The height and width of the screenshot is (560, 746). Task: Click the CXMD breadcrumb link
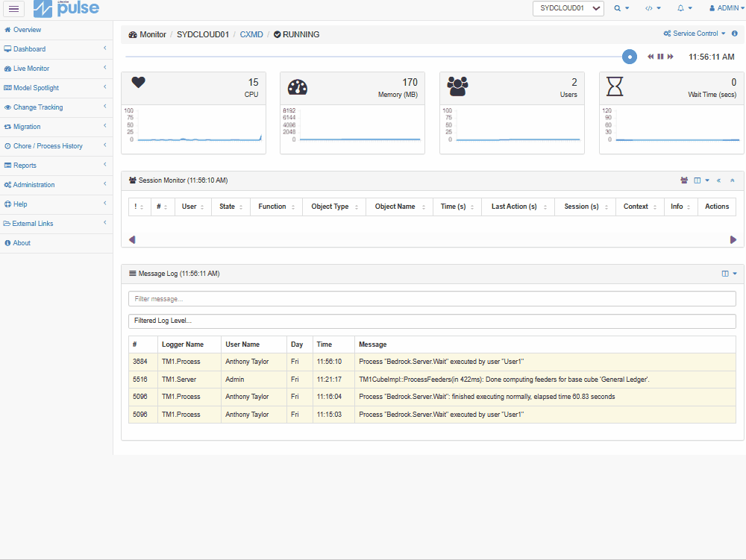tap(251, 34)
